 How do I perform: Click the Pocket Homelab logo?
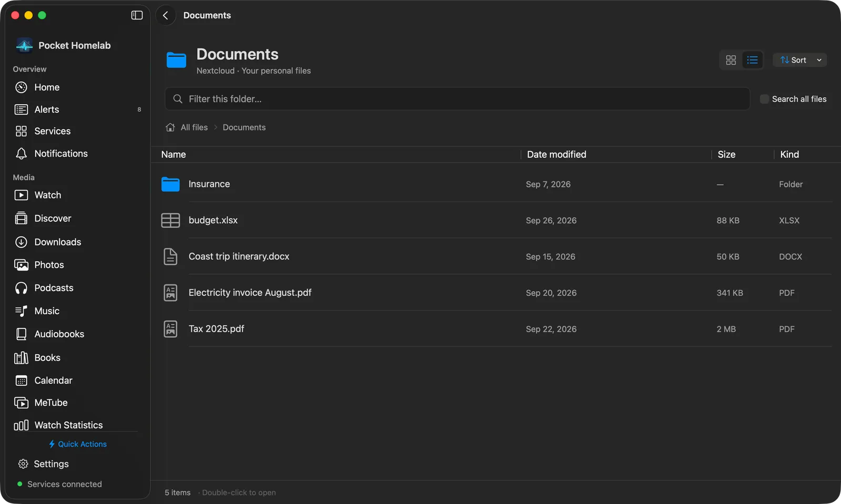(24, 45)
